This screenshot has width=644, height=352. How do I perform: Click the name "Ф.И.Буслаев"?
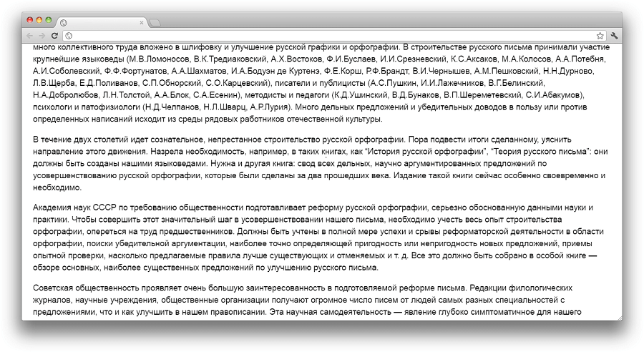(351, 59)
